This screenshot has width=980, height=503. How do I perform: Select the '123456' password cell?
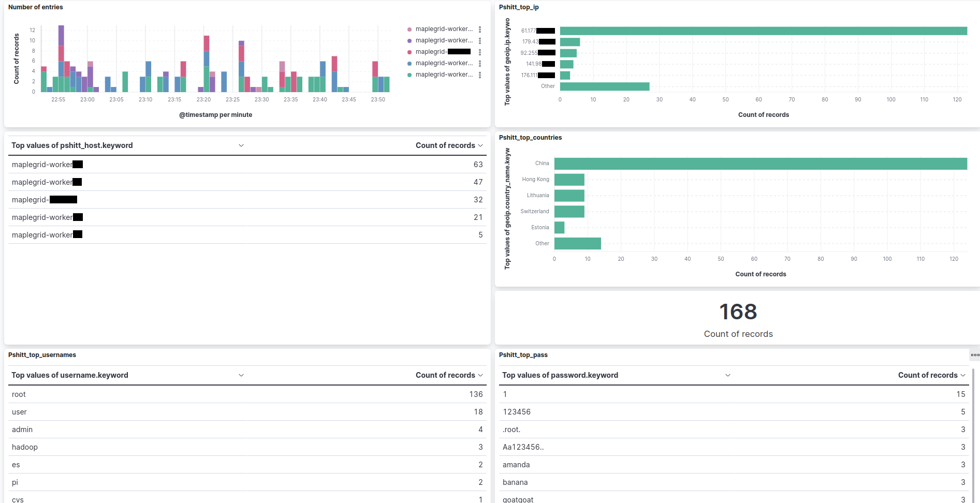[517, 412]
